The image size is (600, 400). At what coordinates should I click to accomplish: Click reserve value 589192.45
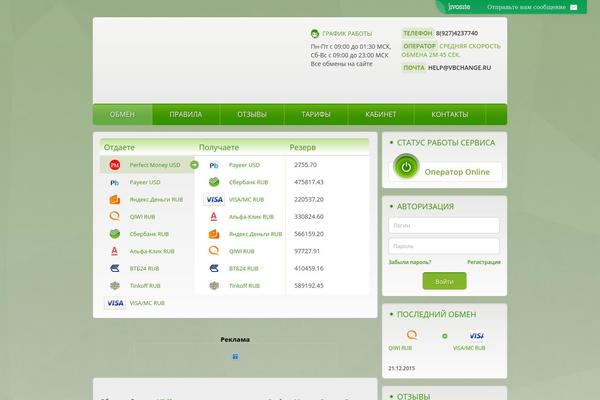point(308,286)
